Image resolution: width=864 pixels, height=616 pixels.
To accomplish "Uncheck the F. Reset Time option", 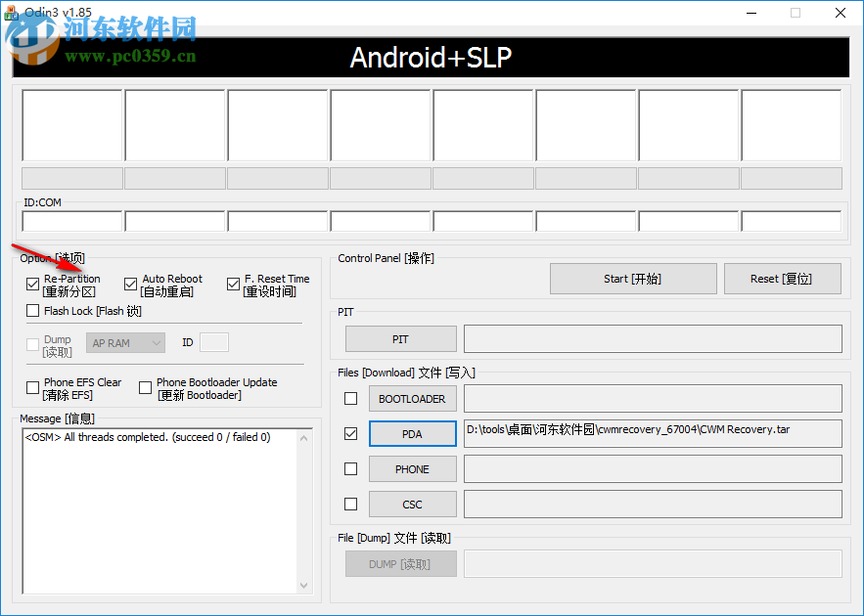I will 234,284.
